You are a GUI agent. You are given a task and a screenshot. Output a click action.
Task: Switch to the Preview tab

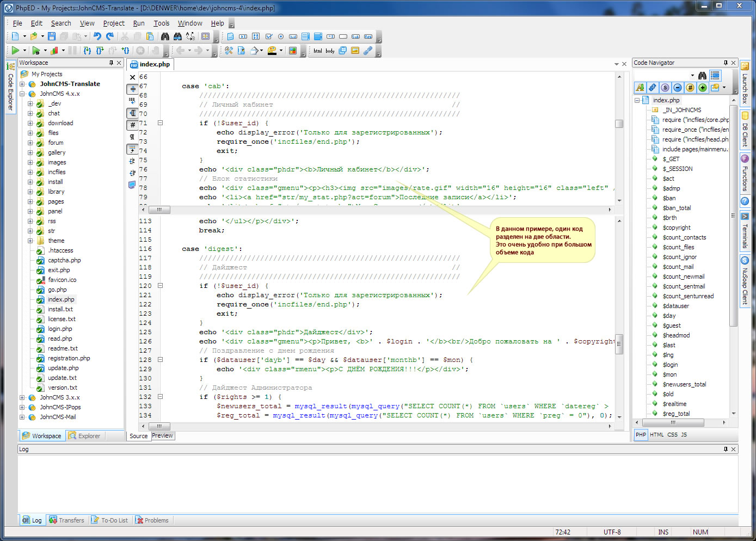162,436
